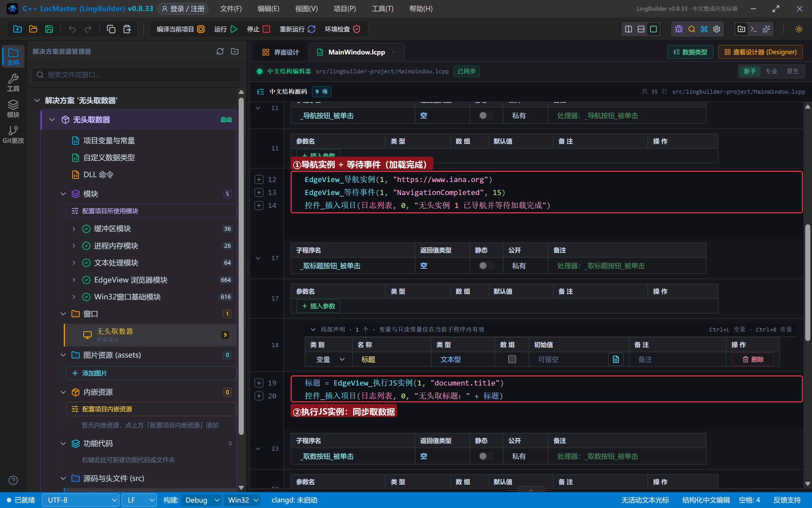
Task: Switch to the 界面设计 tab
Action: point(280,52)
